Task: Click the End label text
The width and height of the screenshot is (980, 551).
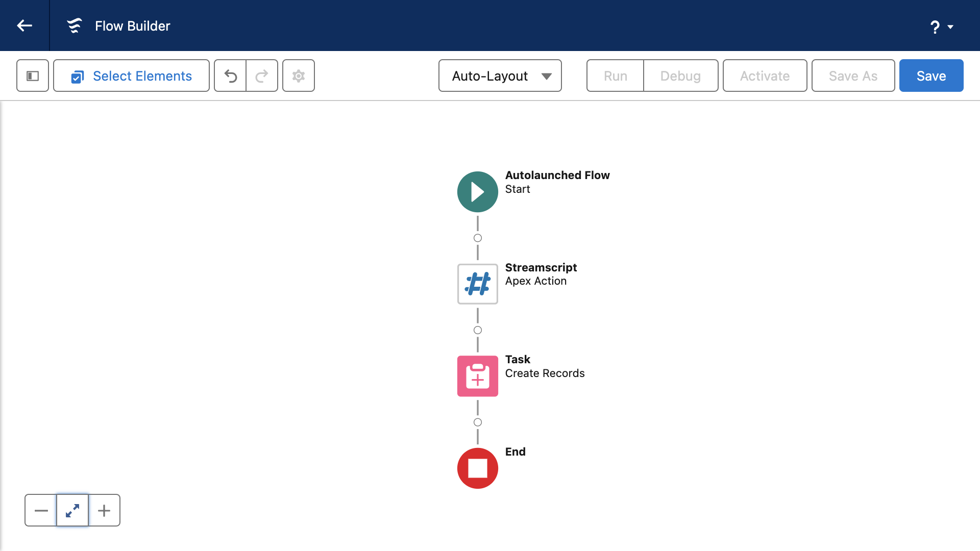Action: click(x=515, y=452)
